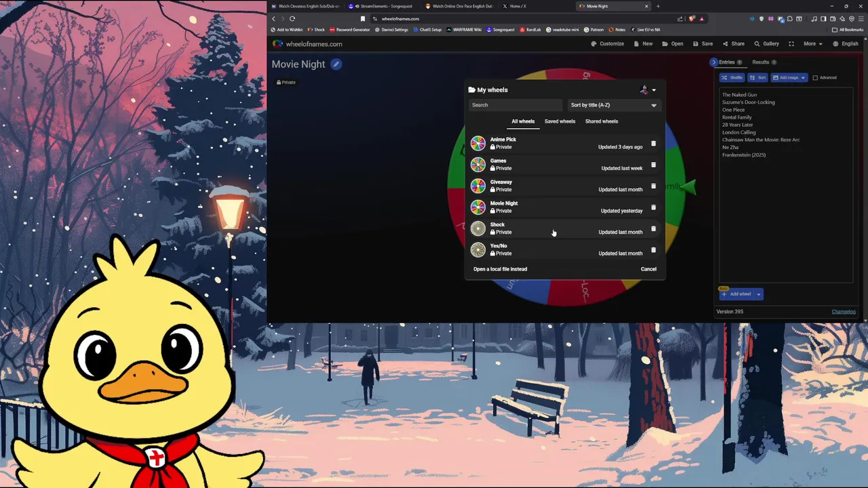This screenshot has width=868, height=488.
Task: Open the Movie Night wheel row
Action: click(564, 207)
